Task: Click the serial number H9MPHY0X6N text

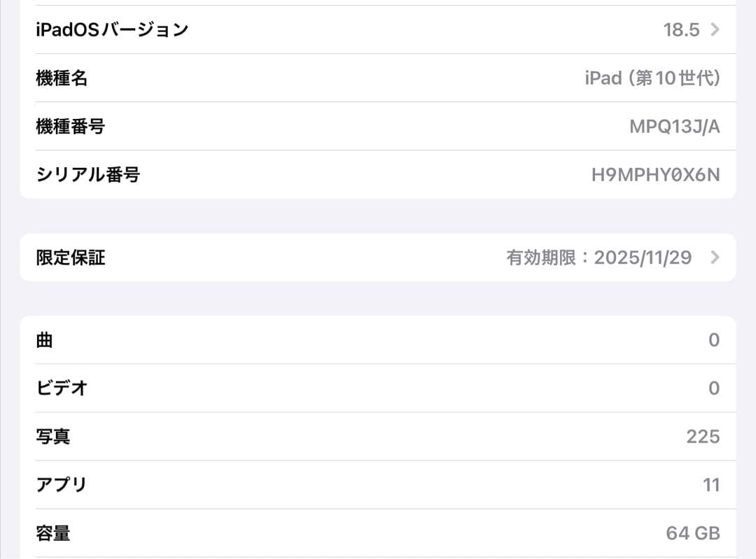Action: pyautogui.click(x=655, y=174)
